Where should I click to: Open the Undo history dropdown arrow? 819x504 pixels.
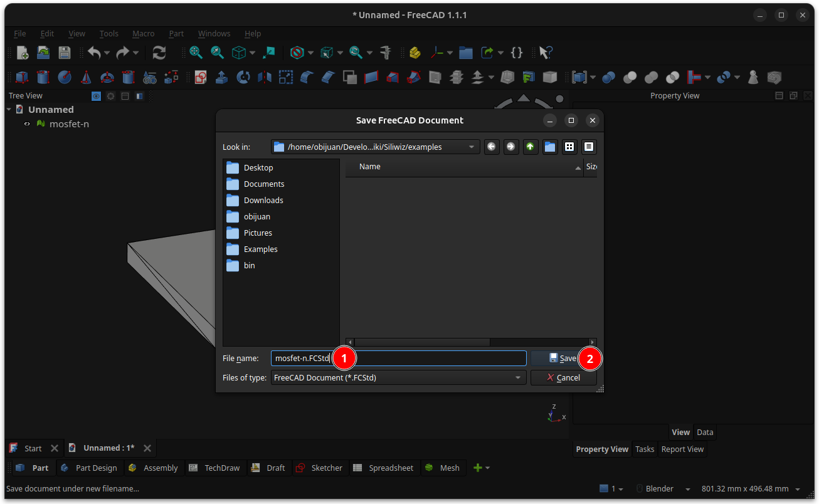click(107, 53)
